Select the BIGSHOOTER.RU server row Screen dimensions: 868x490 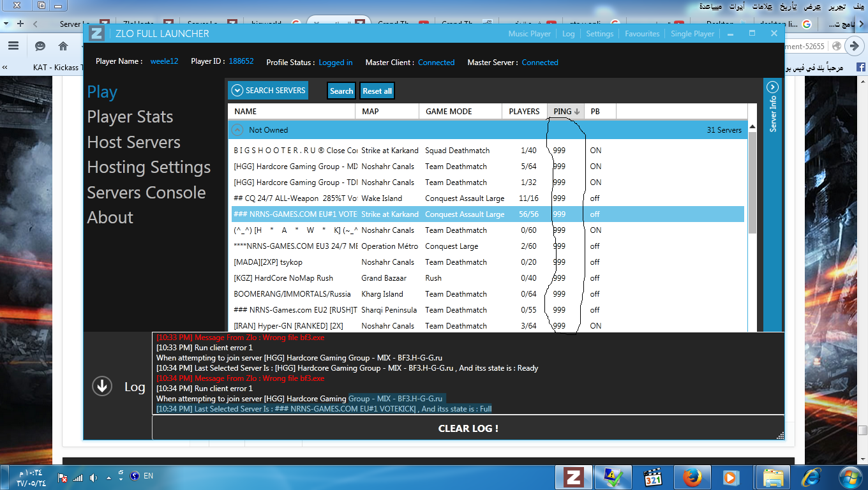486,151
